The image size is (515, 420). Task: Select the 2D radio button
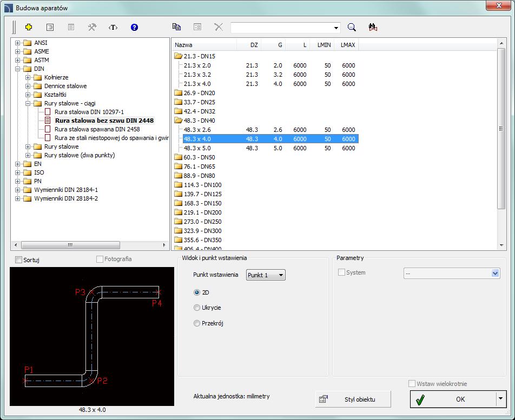197,292
